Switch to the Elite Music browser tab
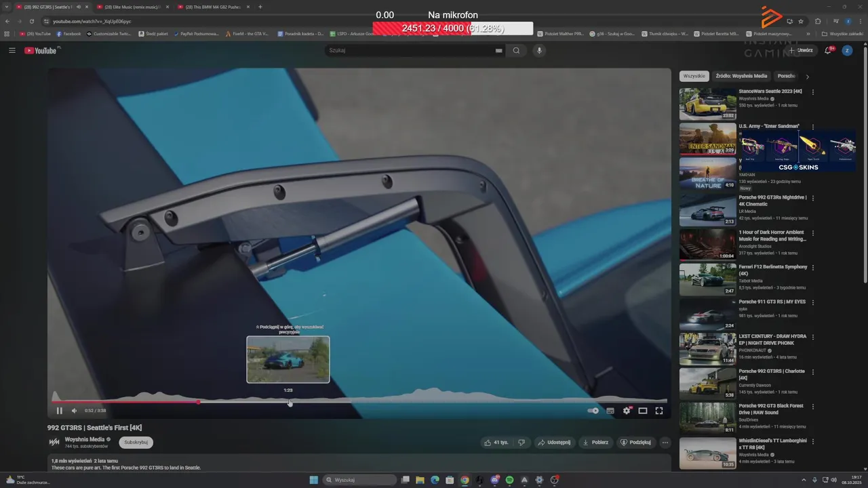This screenshot has width=868, height=488. click(x=132, y=7)
